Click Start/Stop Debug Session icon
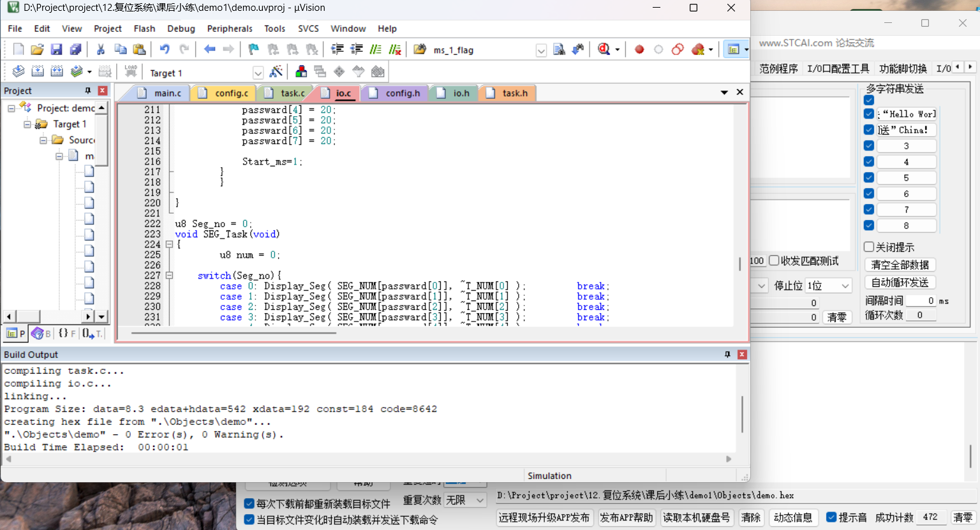Viewport: 980px width, 530px height. (604, 50)
